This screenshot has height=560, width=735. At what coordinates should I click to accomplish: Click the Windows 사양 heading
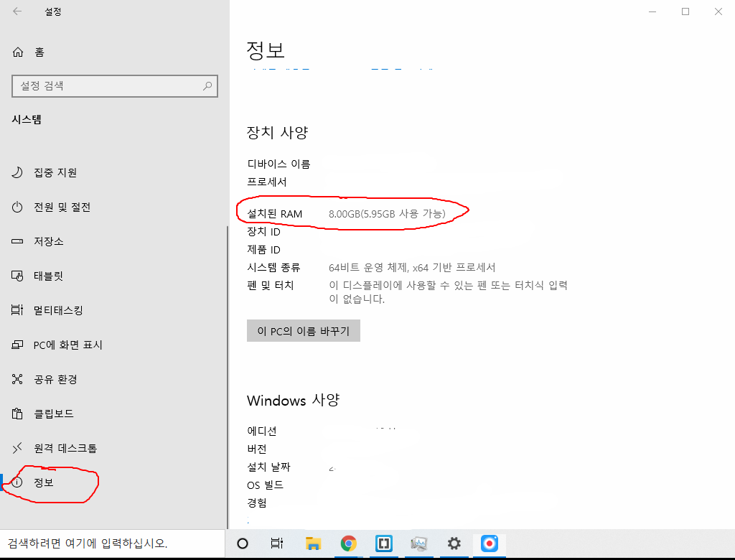tap(293, 400)
